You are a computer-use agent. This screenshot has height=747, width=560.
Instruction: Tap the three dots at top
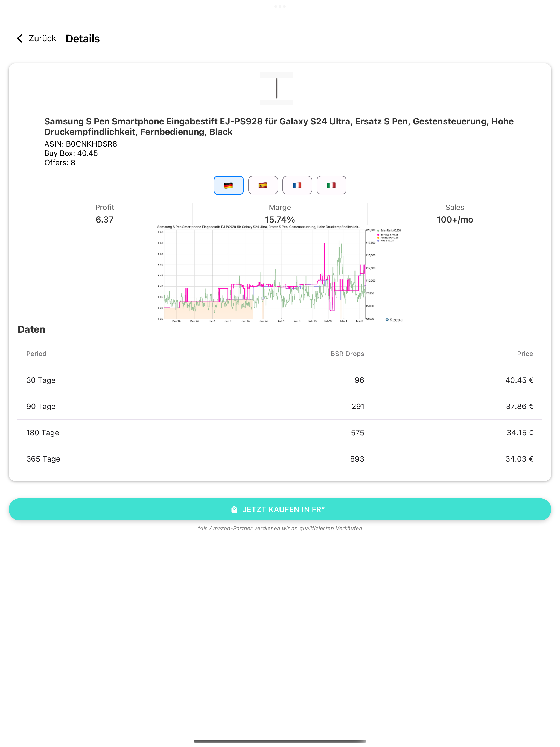[280, 6]
